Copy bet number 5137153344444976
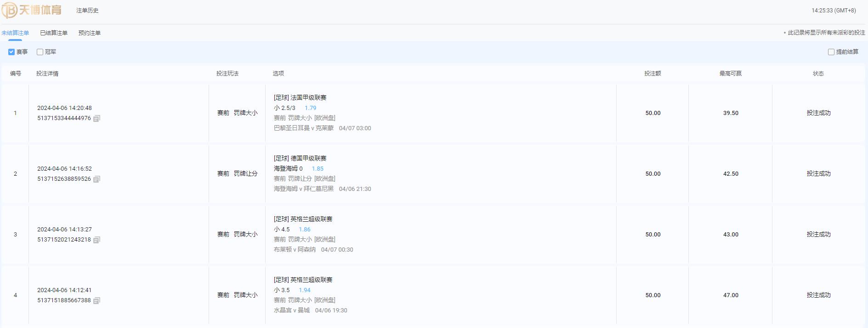The image size is (868, 328). point(96,119)
